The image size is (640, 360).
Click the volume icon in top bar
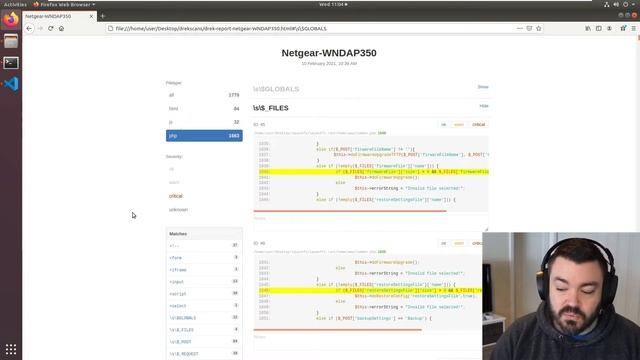coord(616,4)
